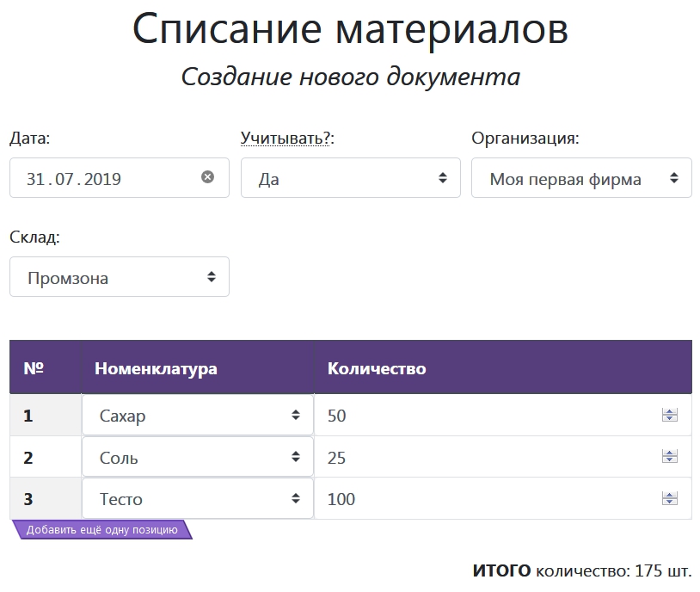Open the Тесто item dropdown in row 3
The height and width of the screenshot is (592, 700).
[x=198, y=499]
